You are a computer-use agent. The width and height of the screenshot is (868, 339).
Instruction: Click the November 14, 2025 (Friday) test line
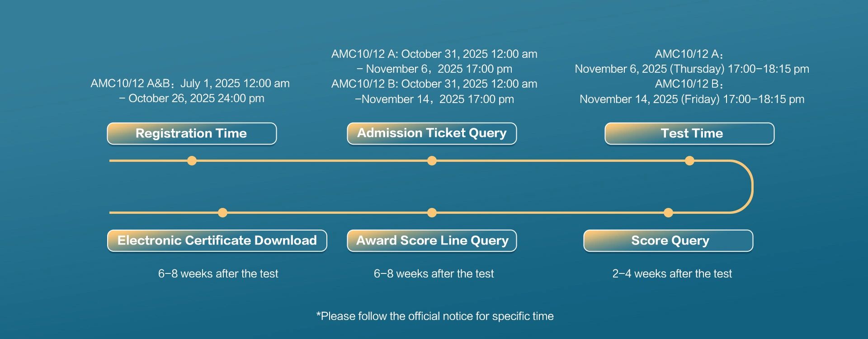[x=692, y=99]
